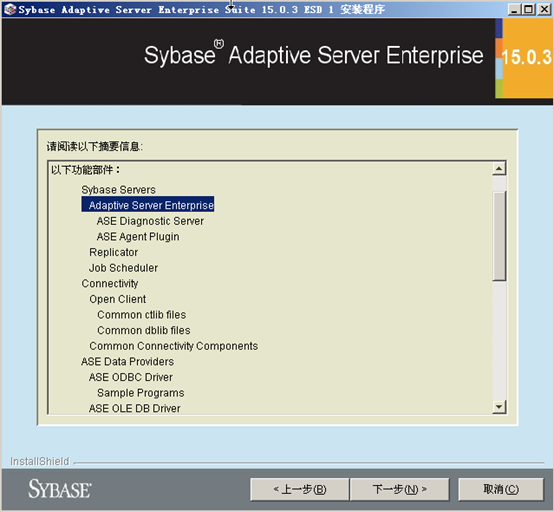Close the Sybase installer window
The width and height of the screenshot is (554, 512).
(543, 9)
